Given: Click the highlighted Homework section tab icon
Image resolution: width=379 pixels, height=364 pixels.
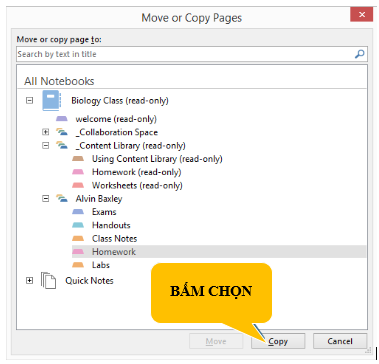Looking at the screenshot, I should point(78,252).
